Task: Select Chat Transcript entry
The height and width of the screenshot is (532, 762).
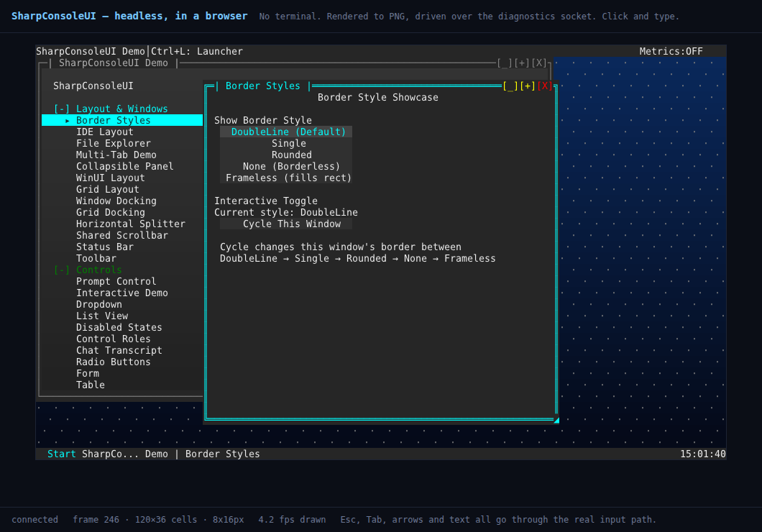Action: (x=119, y=350)
